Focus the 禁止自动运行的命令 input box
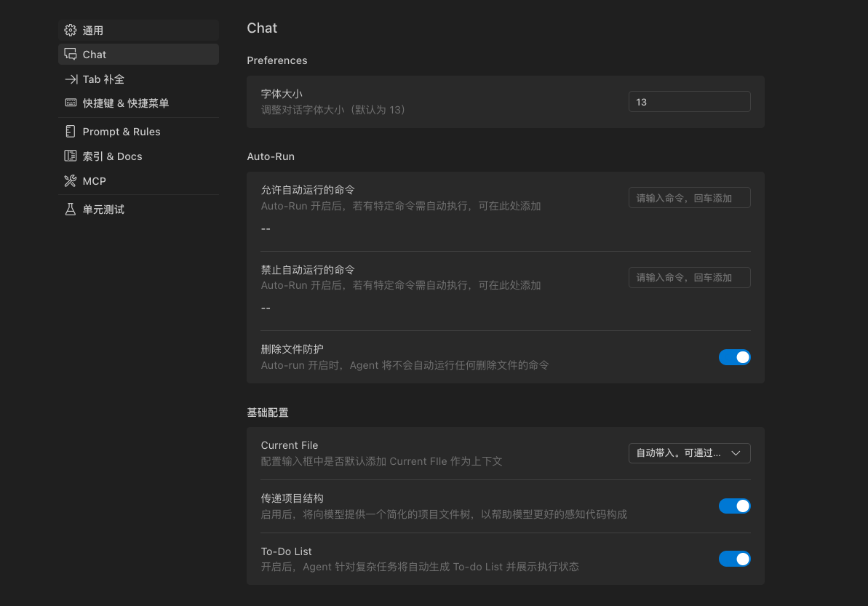 689,277
